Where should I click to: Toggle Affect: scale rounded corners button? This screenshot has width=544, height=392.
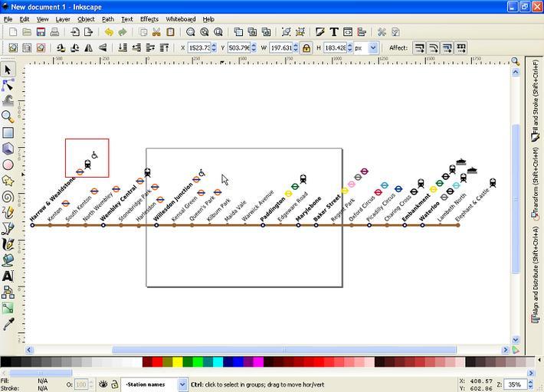434,47
